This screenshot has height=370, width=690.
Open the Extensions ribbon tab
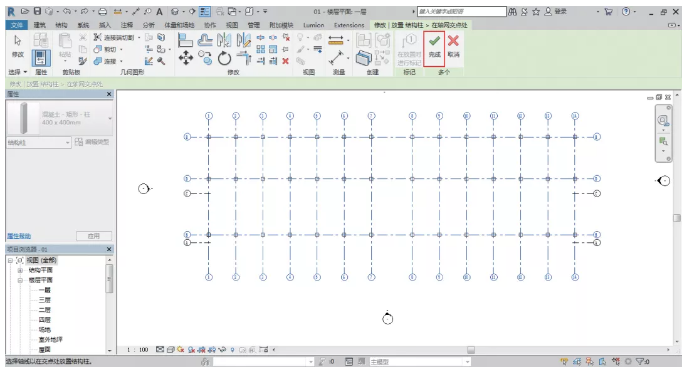point(349,25)
